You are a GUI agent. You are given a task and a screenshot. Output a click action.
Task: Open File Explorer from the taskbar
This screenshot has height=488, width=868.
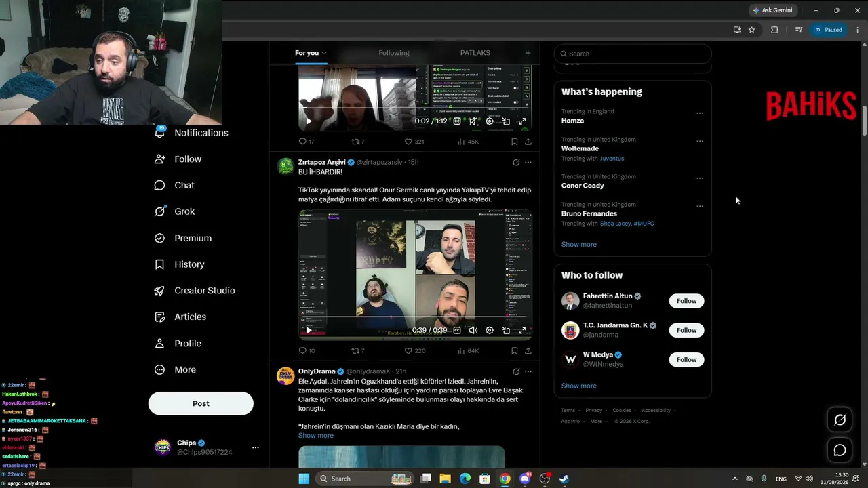click(x=446, y=479)
